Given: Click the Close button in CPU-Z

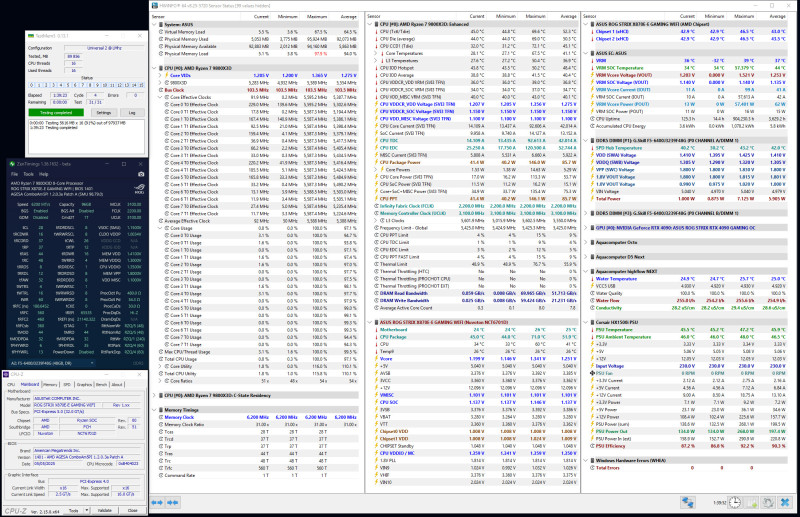Looking at the screenshot, I should click(133, 510).
